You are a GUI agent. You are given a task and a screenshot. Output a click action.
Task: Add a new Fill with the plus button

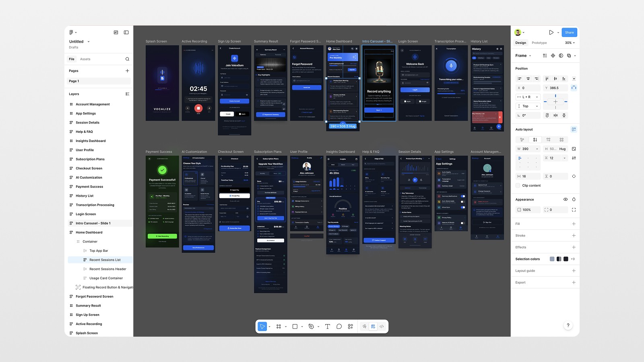click(574, 224)
